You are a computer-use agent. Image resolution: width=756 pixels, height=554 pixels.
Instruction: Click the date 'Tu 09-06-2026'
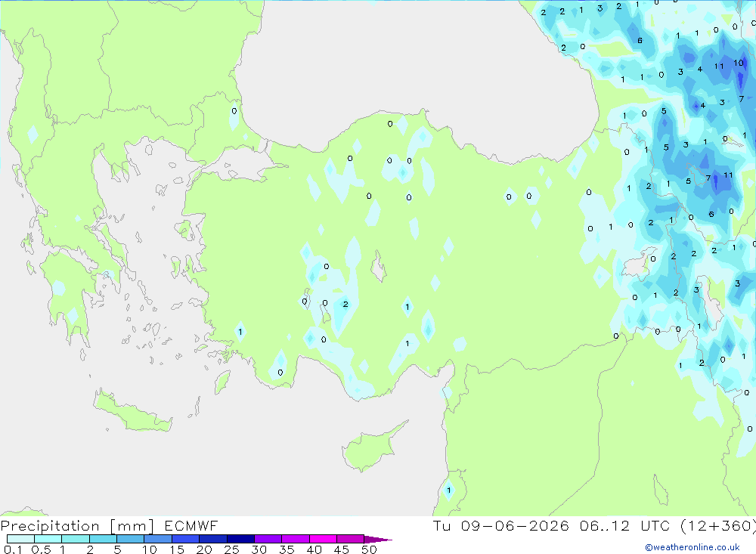pyautogui.click(x=501, y=525)
